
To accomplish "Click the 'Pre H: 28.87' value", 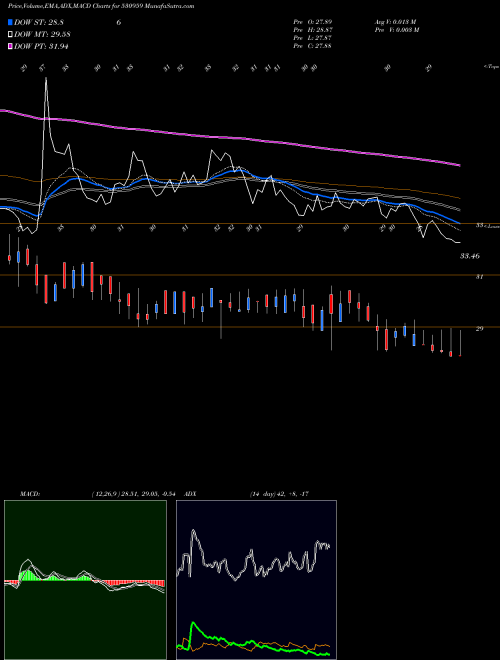I will click(312, 30).
